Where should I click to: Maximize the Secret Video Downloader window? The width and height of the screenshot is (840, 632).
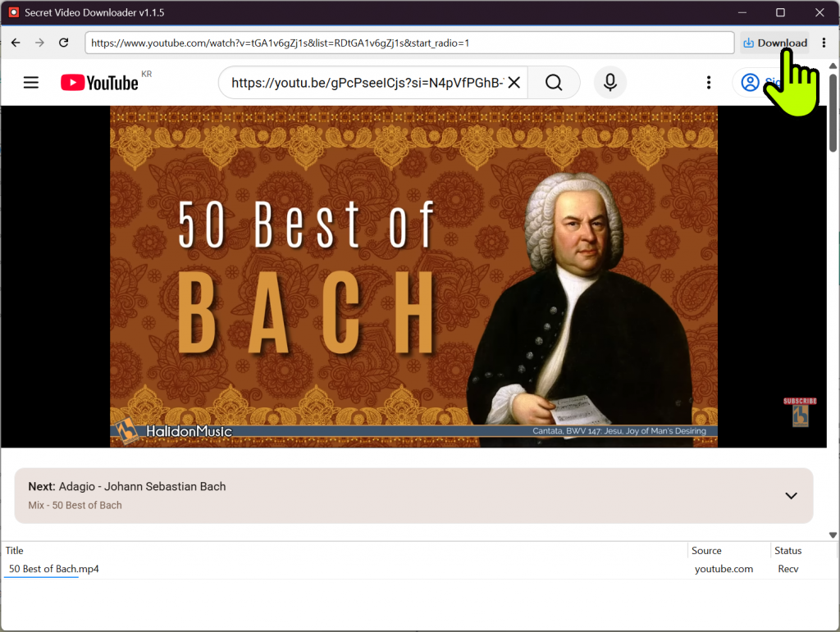tap(781, 12)
